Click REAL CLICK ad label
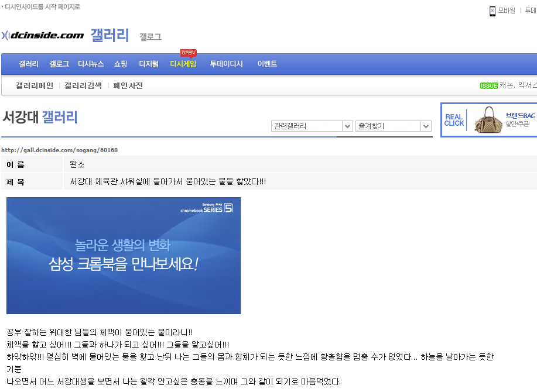Viewport: 537px width, 392px height. click(x=454, y=120)
